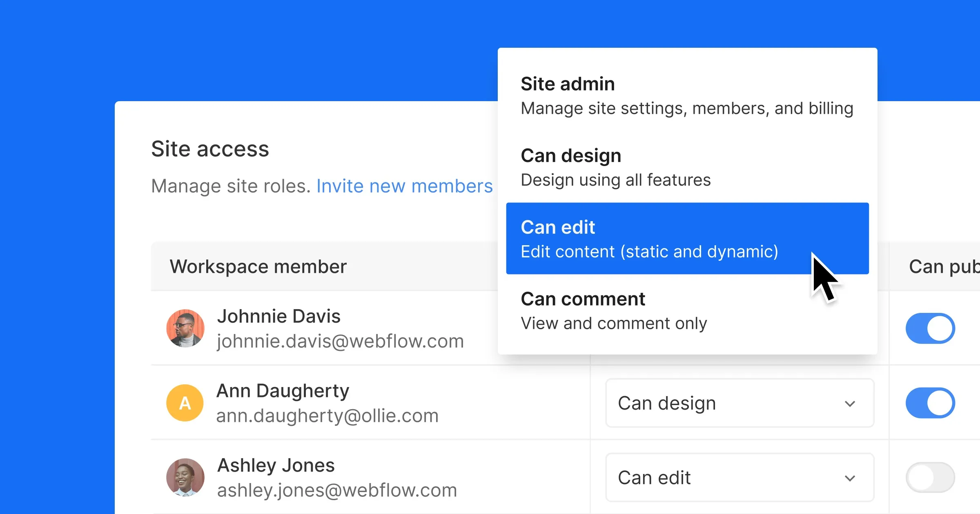Click the Workspace member column header
This screenshot has width=980, height=514.
(258, 267)
